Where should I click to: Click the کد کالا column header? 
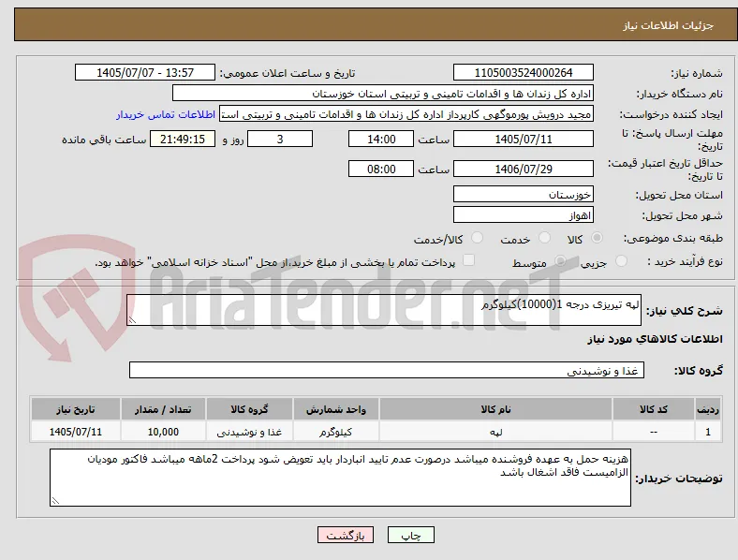654,409
